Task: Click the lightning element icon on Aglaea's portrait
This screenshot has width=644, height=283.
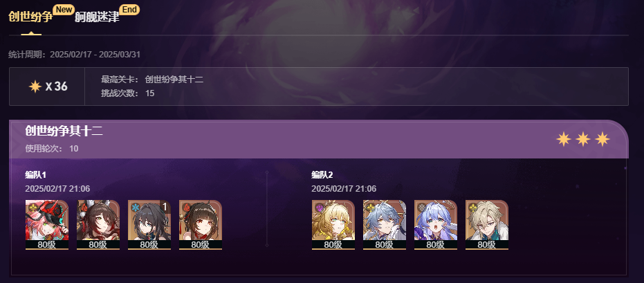Action: 320,208
